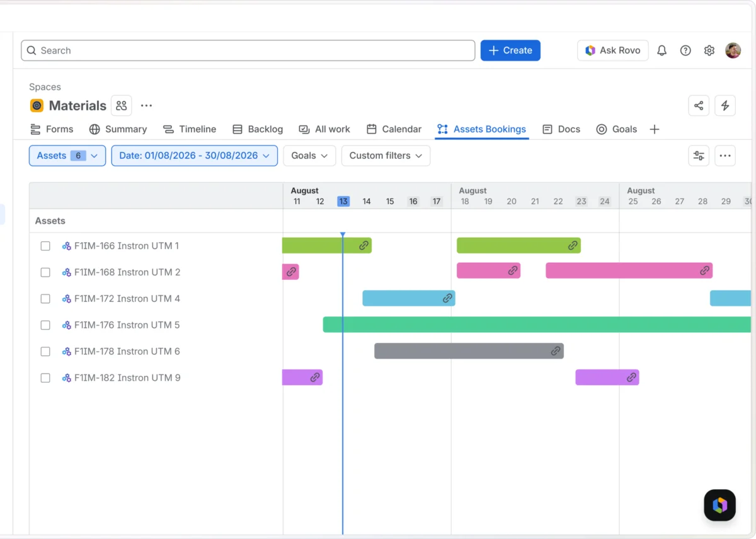Click link icon on gray UTM 6 booking
The height and width of the screenshot is (539, 756).
[x=556, y=351]
